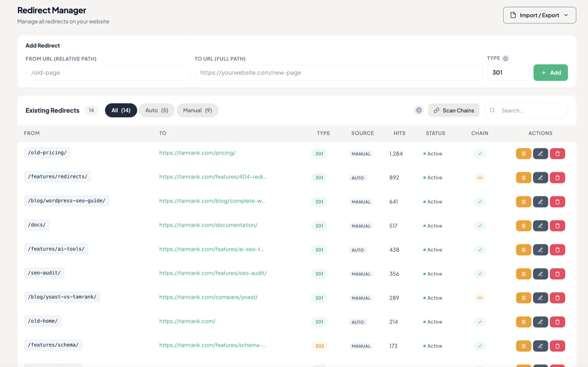This screenshot has width=588, height=367.
Task: Edit the /docs/ redirect
Action: tap(540, 226)
